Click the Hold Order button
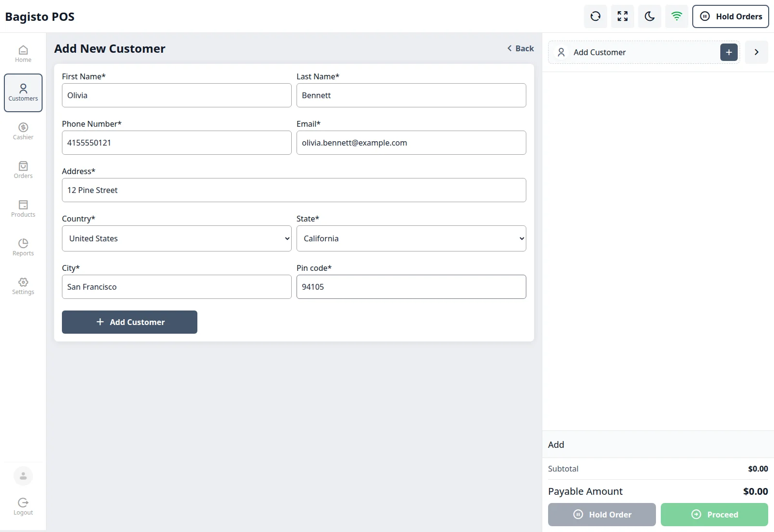774x532 pixels. click(x=602, y=515)
